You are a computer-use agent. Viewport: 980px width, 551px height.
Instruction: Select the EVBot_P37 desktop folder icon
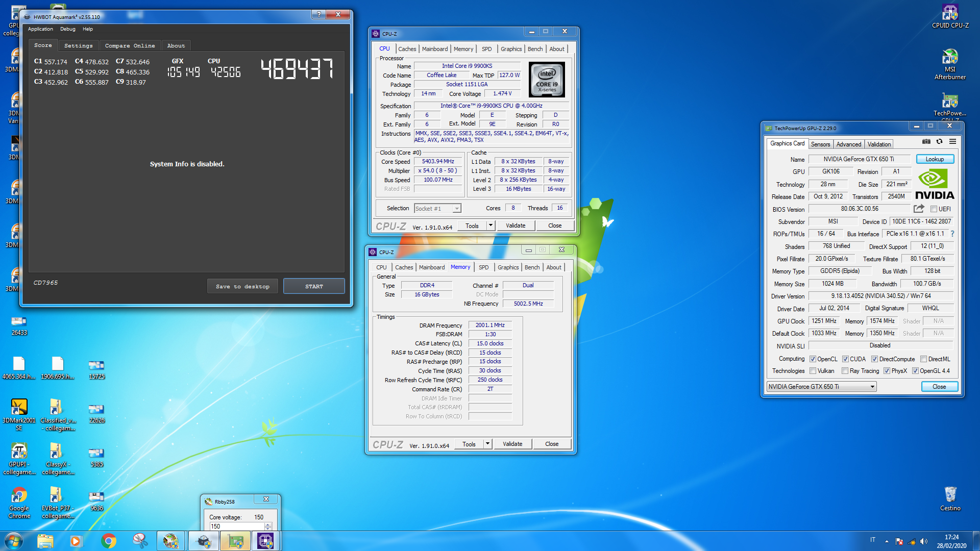pyautogui.click(x=57, y=503)
